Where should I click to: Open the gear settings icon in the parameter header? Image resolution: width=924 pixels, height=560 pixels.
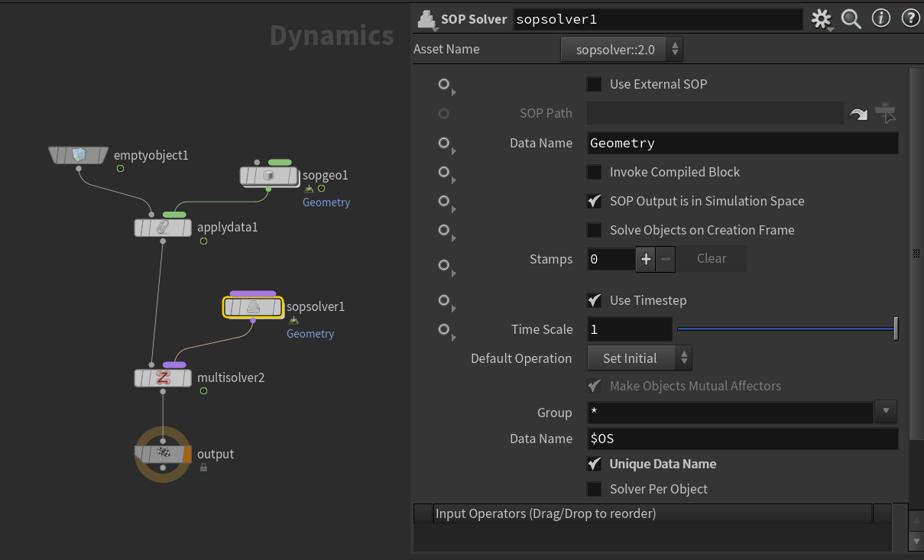coord(821,19)
